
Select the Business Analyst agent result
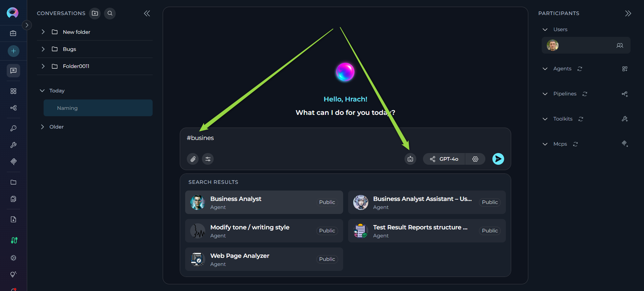[x=264, y=202]
